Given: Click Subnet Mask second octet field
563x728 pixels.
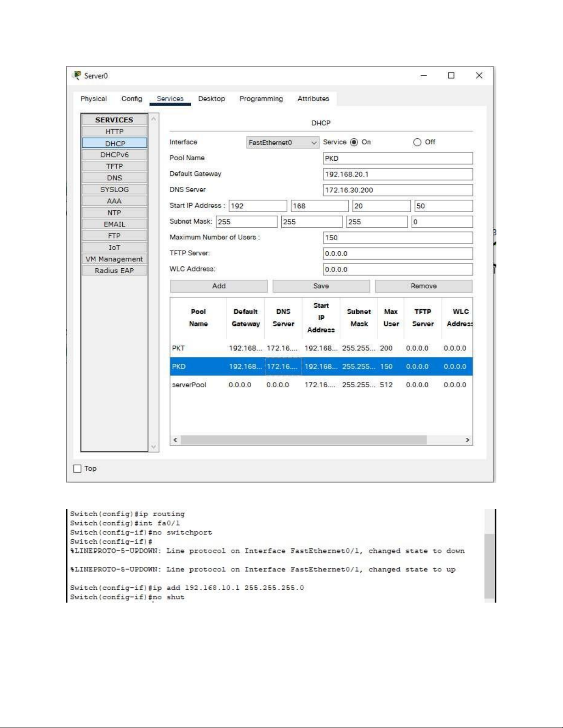Looking at the screenshot, I should 312,222.
